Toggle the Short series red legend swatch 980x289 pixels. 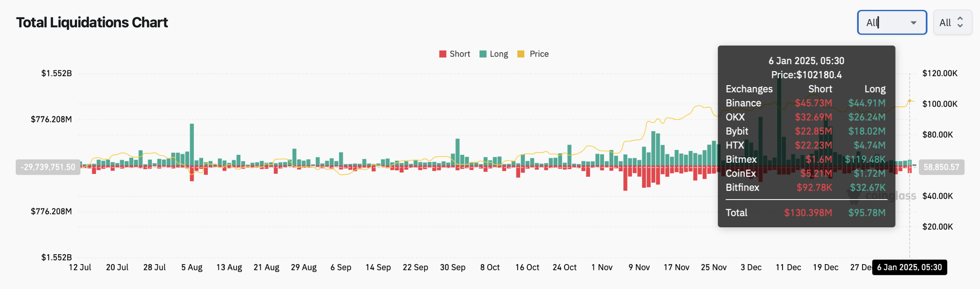[442, 54]
